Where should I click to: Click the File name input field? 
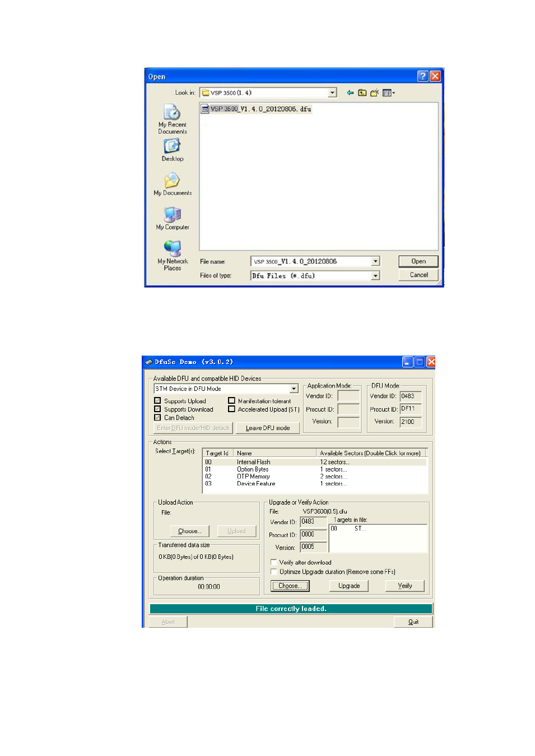click(x=311, y=262)
